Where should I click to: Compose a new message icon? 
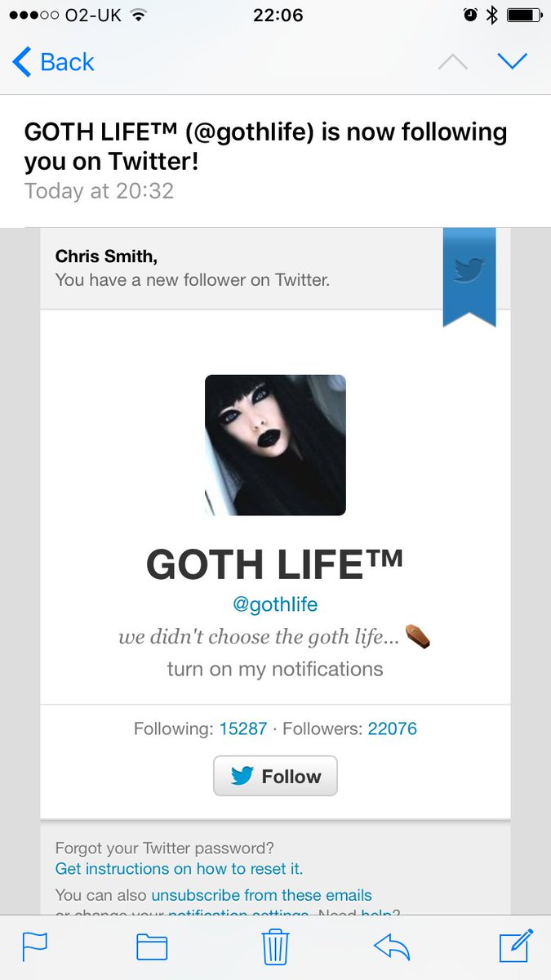click(516, 946)
